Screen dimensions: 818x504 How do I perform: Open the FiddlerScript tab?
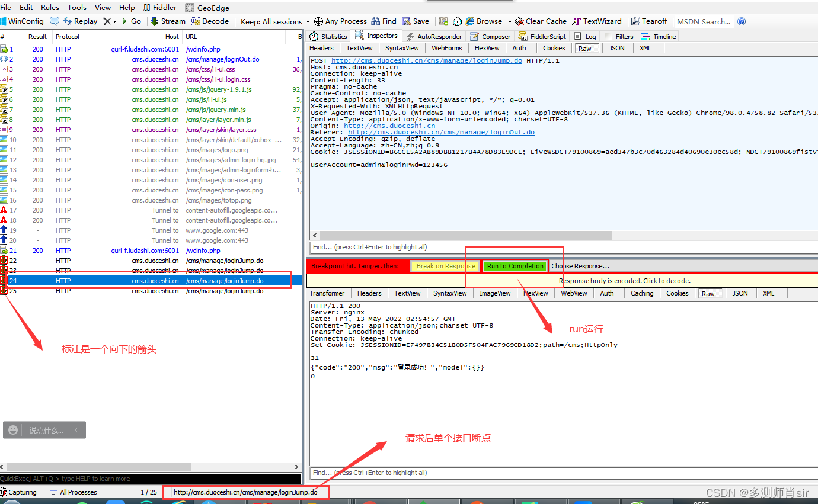tap(542, 37)
